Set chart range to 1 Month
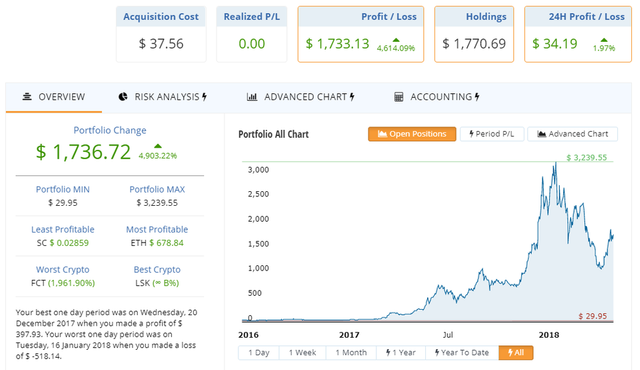Screen dimensions: 640x370 coord(351,352)
